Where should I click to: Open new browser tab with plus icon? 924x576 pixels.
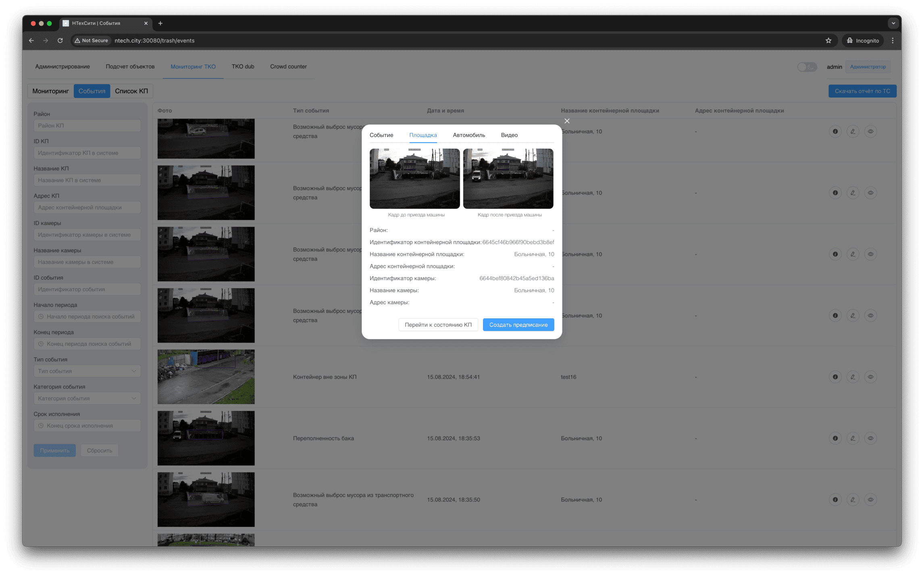click(160, 23)
